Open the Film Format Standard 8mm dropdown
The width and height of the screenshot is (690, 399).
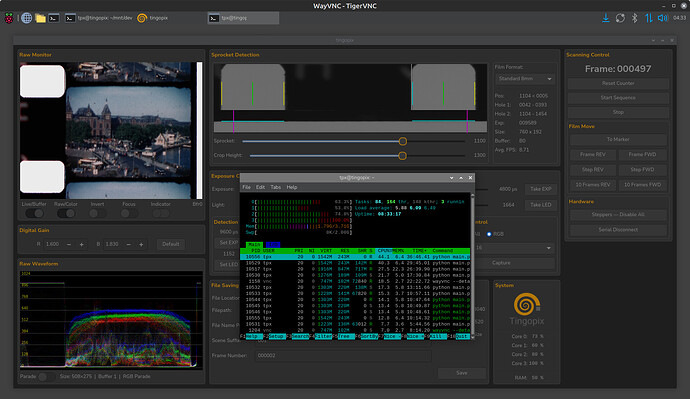(525, 79)
